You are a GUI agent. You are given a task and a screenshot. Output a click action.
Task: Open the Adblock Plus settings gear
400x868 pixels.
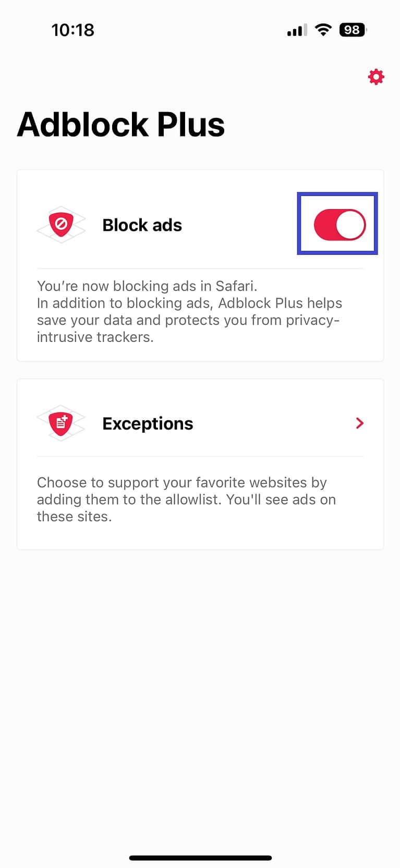pos(375,76)
